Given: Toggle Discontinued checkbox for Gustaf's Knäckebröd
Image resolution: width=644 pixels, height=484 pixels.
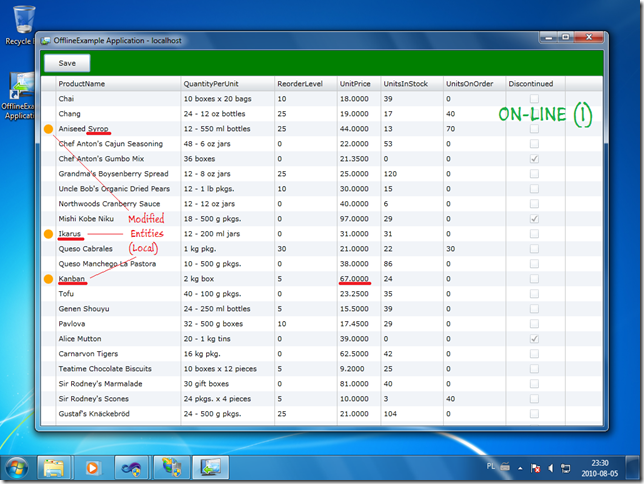Looking at the screenshot, I should [534, 414].
